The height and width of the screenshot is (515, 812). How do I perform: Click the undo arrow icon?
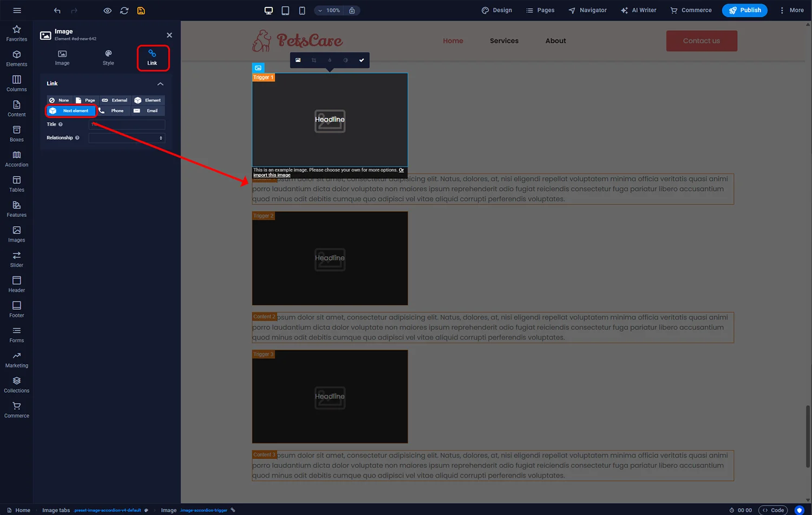(57, 11)
